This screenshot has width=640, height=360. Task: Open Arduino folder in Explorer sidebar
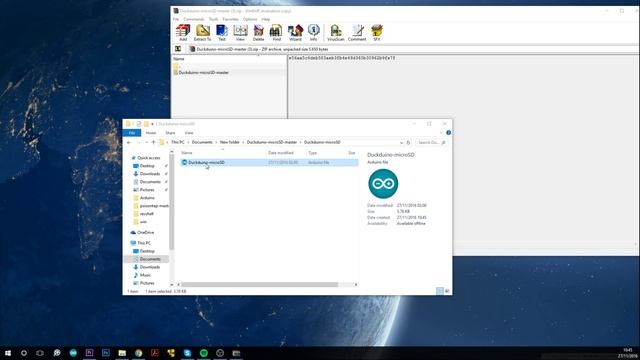[144, 198]
